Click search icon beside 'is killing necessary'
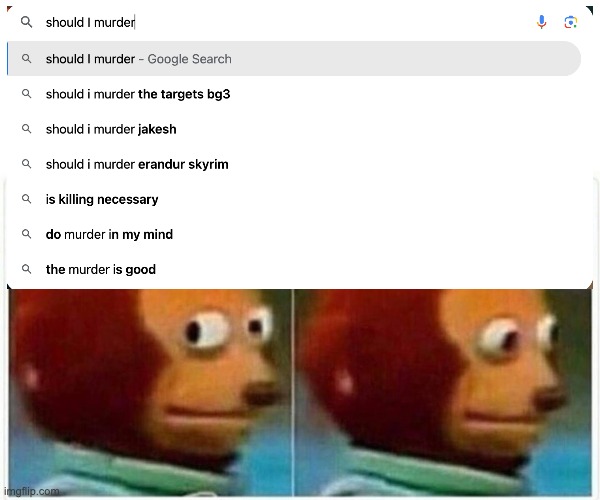Viewport: 600px width, 500px height. click(x=26, y=199)
